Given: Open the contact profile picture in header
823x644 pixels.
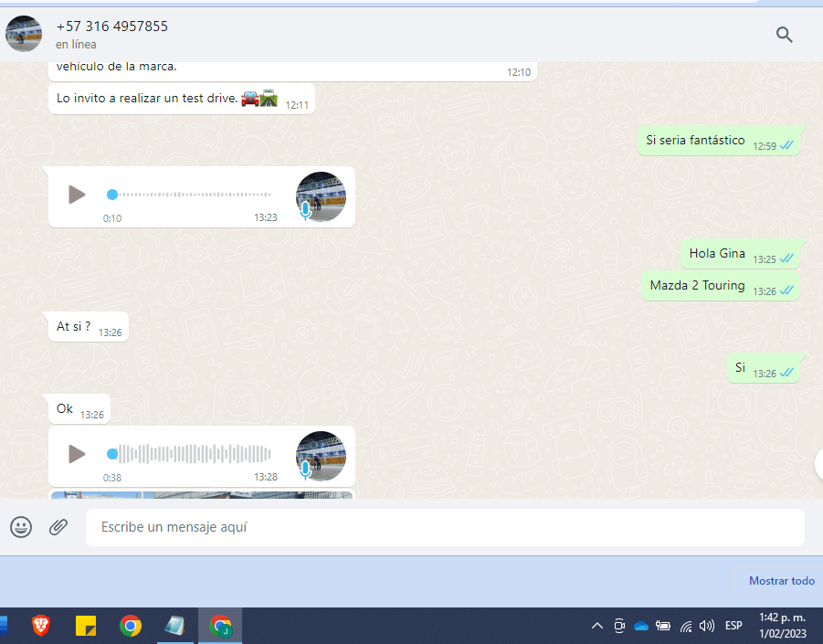Looking at the screenshot, I should [24, 34].
